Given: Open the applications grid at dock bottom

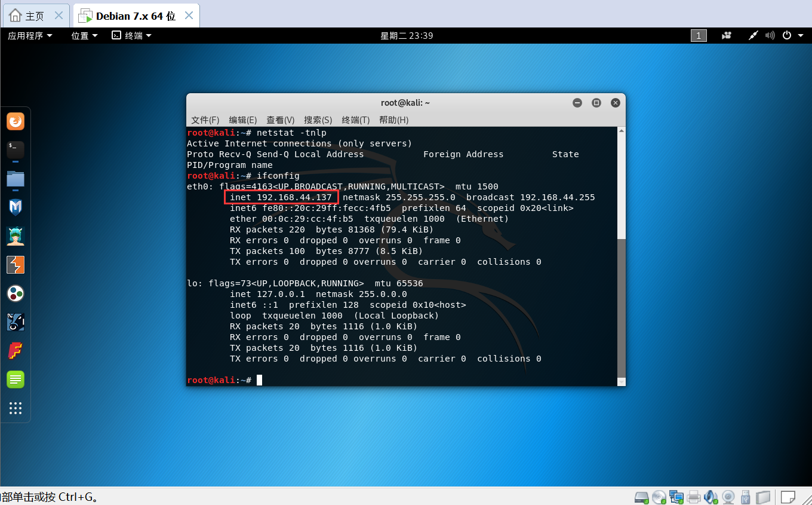Looking at the screenshot, I should pos(15,408).
